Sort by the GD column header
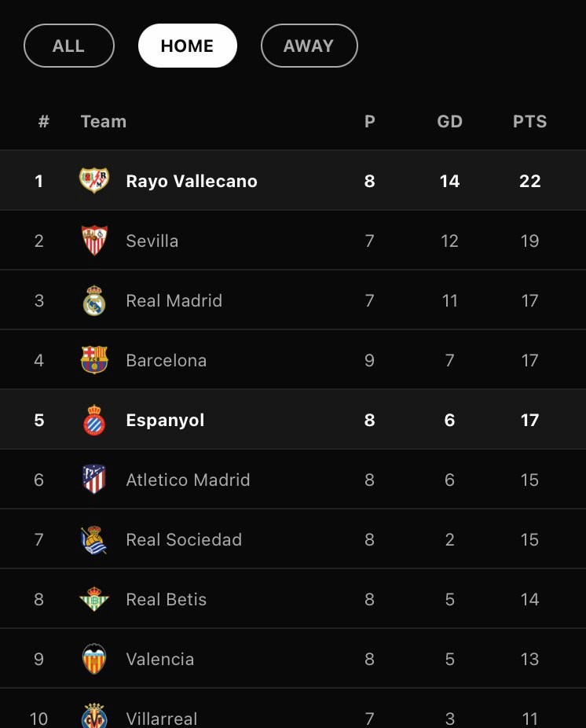This screenshot has height=728, width=586. click(x=449, y=121)
